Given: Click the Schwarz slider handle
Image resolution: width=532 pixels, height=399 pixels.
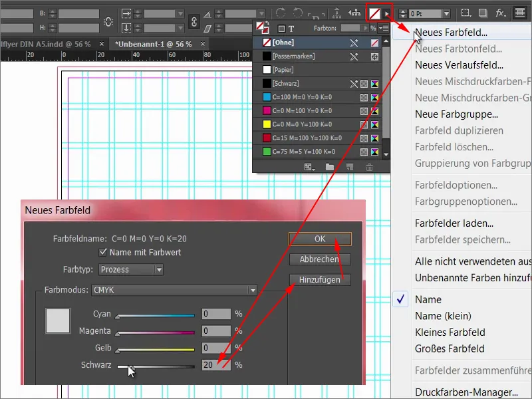Looking at the screenshot, I should click(x=132, y=368).
